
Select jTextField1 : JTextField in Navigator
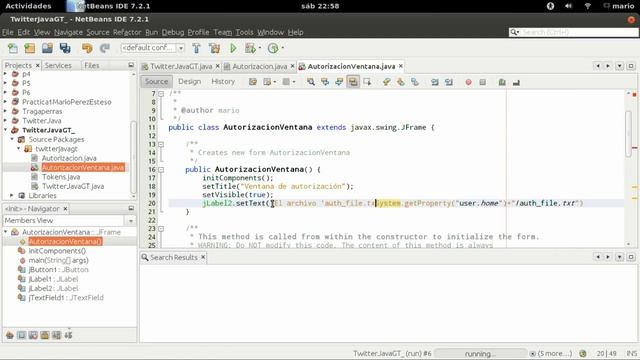66,298
